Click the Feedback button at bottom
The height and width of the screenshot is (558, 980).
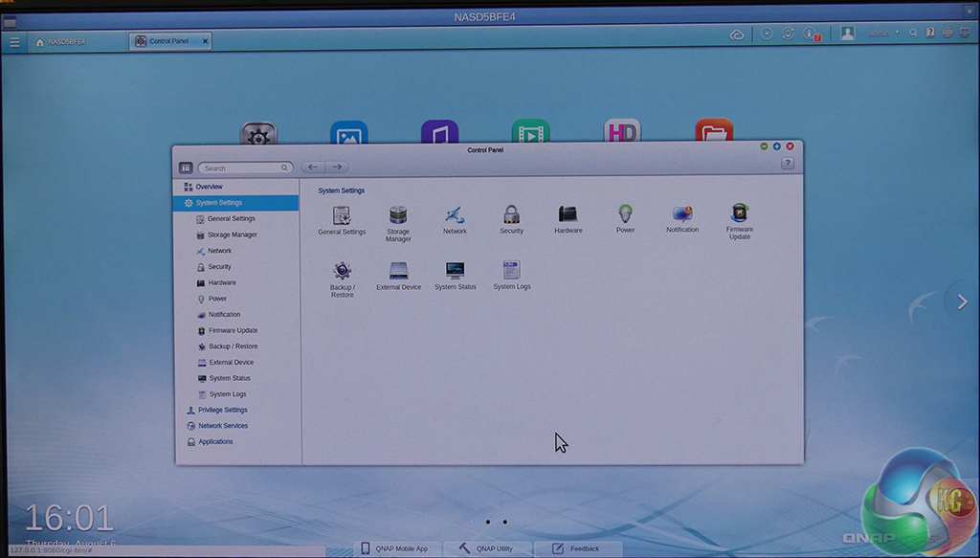point(576,548)
